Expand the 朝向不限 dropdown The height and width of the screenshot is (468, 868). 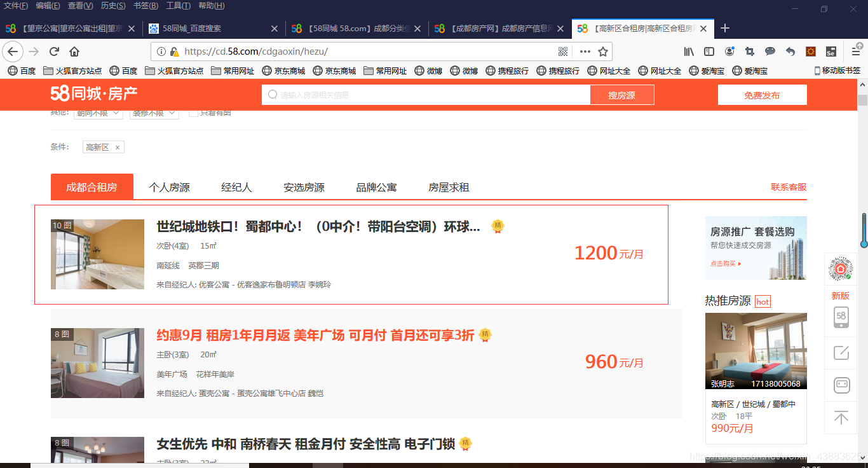pos(98,113)
